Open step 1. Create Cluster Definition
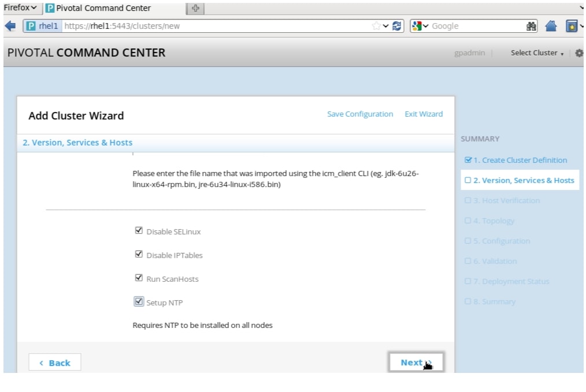Screen dimensions: 586x392 click(515, 160)
